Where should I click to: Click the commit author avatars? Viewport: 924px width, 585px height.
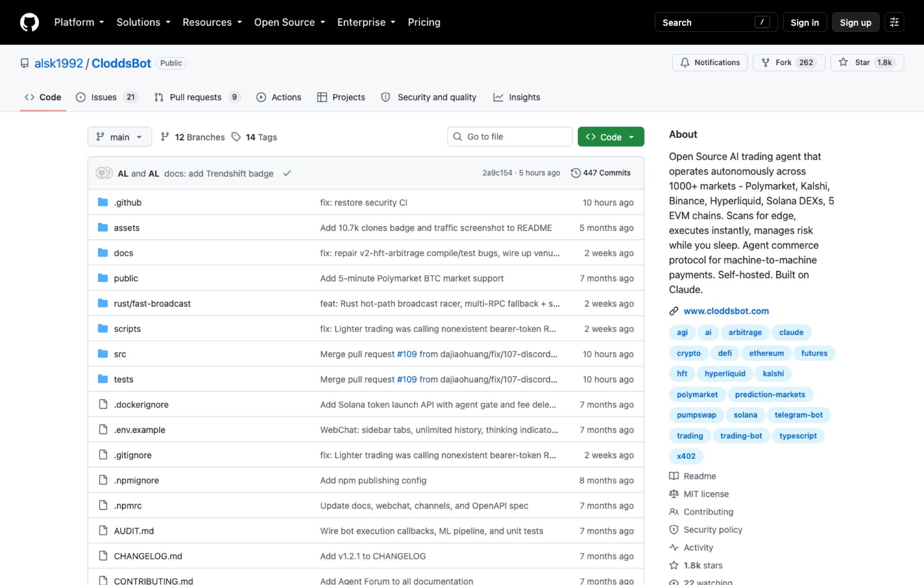104,173
